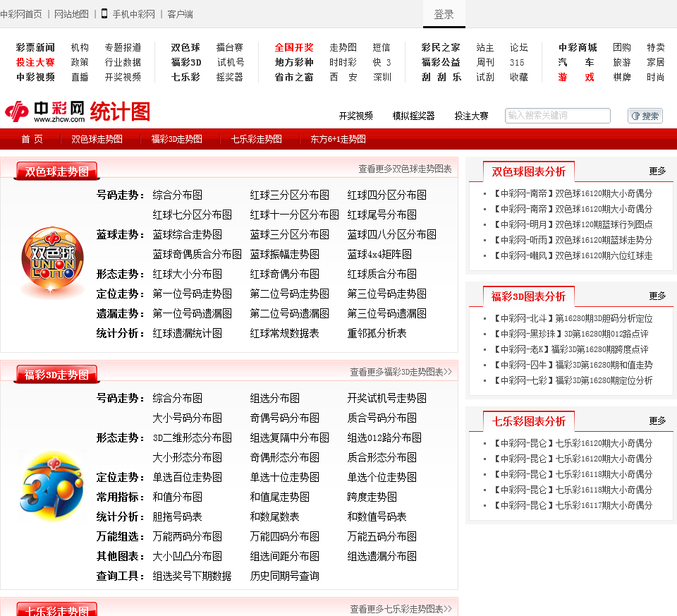
Task: Open 红球十一分区分布图 link
Action: tap(294, 215)
